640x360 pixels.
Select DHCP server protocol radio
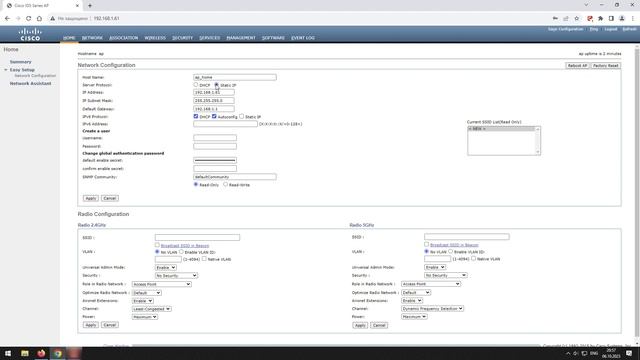click(x=196, y=84)
